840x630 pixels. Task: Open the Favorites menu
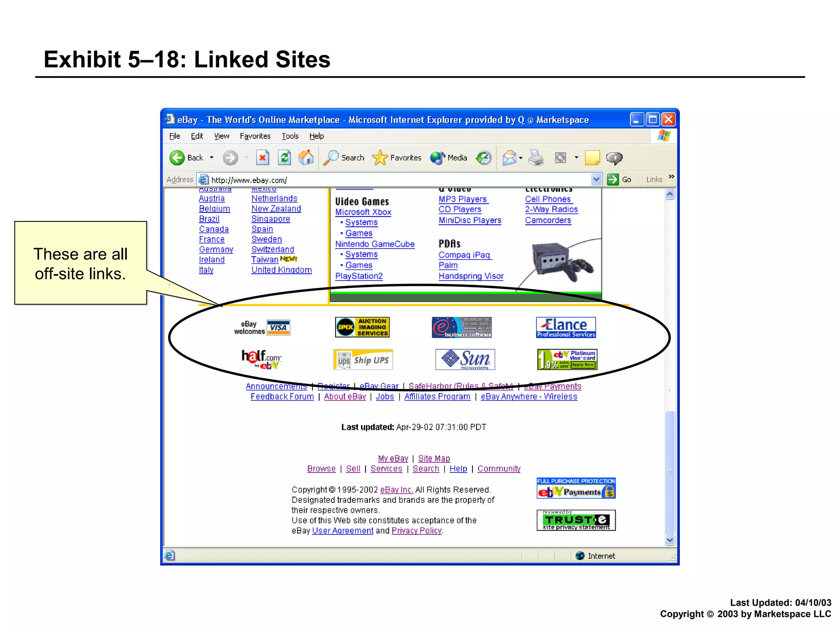point(255,136)
